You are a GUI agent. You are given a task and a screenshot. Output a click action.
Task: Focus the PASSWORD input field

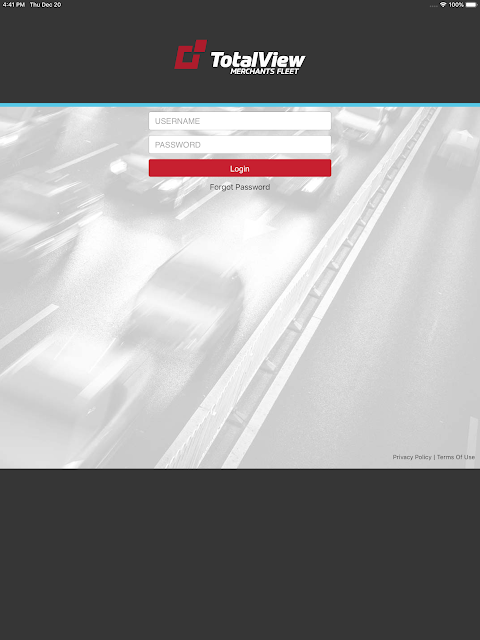pos(240,144)
